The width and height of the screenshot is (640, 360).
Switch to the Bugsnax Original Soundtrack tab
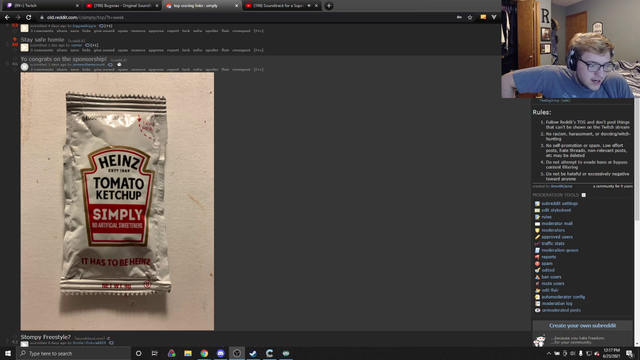pyautogui.click(x=121, y=6)
